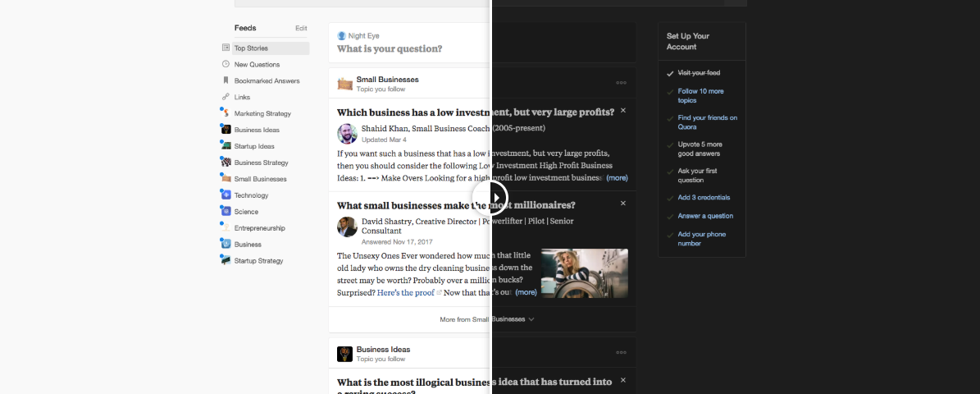Dismiss the low investment question
Image resolution: width=980 pixels, height=394 pixels.
(622, 110)
